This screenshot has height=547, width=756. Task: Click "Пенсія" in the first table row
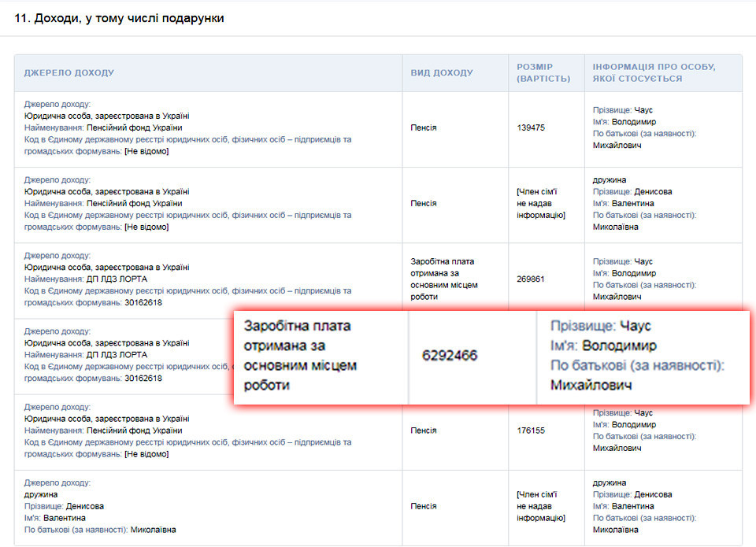click(x=424, y=128)
